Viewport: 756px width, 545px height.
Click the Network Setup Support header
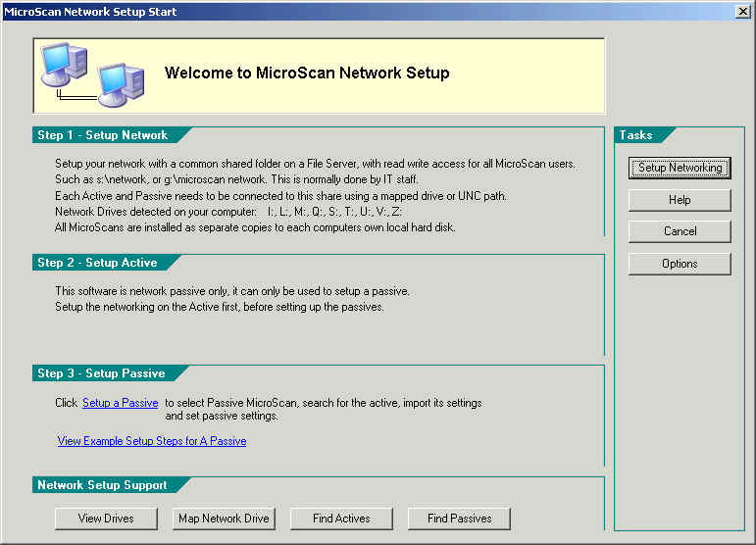(102, 485)
